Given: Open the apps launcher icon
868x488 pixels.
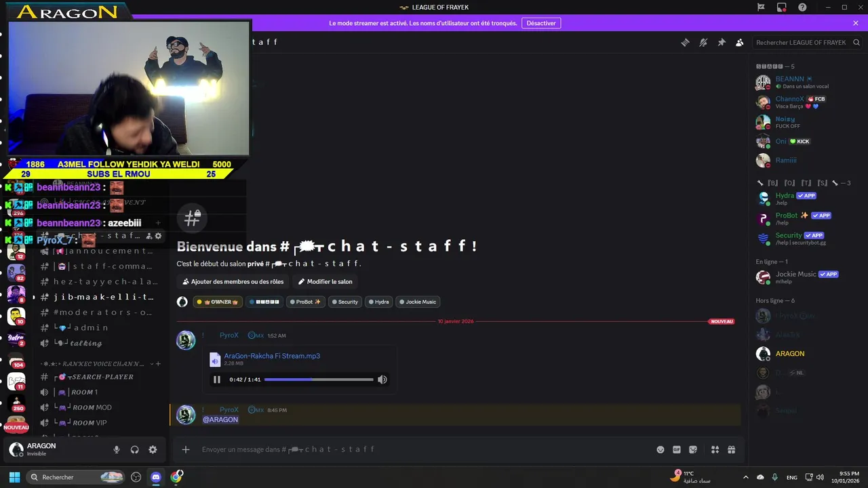Looking at the screenshot, I should pyautogui.click(x=715, y=449).
